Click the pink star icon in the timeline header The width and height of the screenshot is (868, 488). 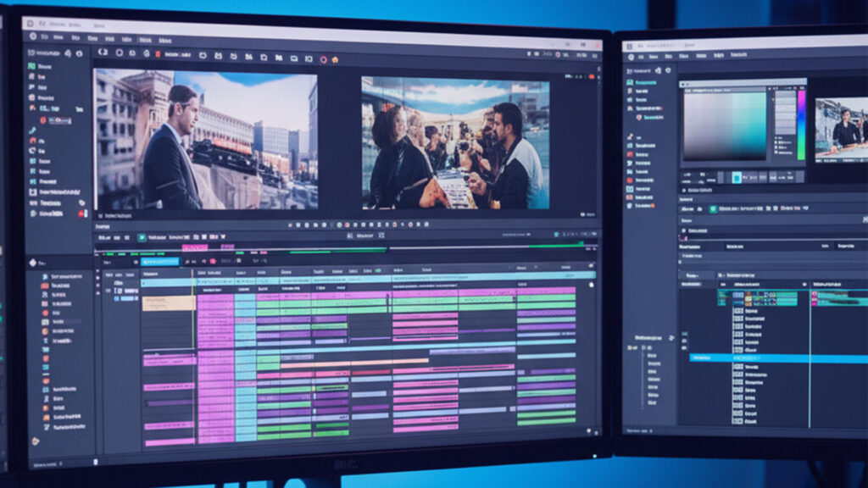[x=212, y=262]
